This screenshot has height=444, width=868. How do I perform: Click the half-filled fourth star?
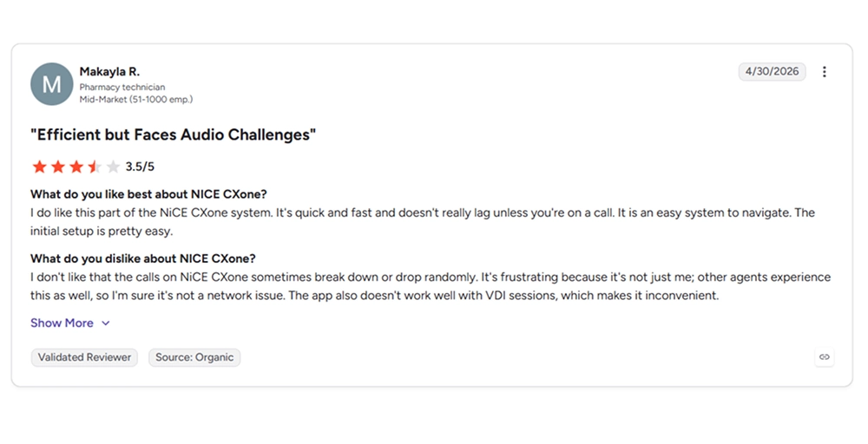point(95,166)
